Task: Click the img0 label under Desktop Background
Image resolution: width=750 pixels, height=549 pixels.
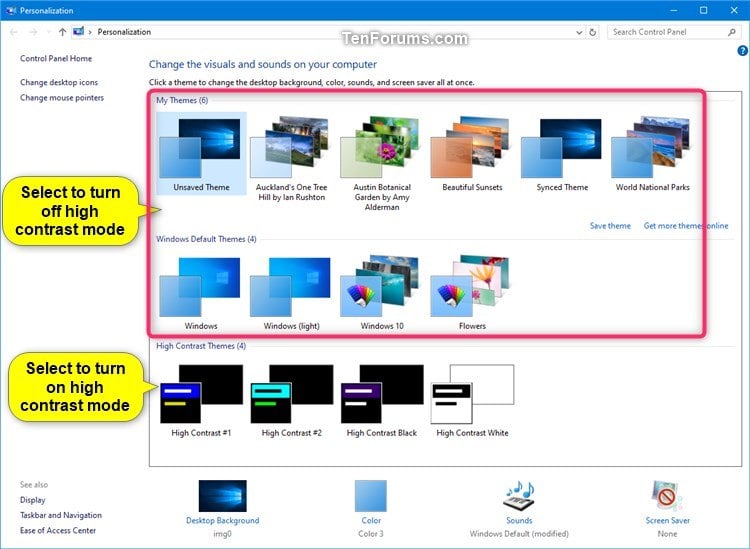Action: (x=222, y=534)
